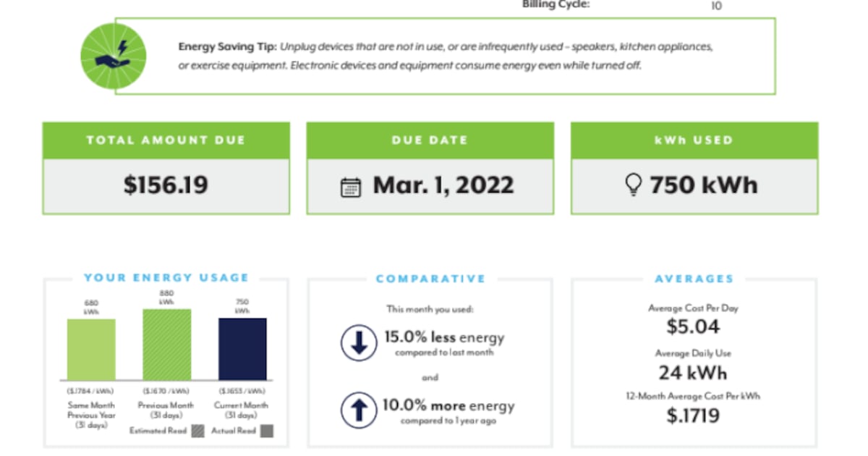
Task: Select the Same Month Previous Year bar
Action: coord(91,349)
